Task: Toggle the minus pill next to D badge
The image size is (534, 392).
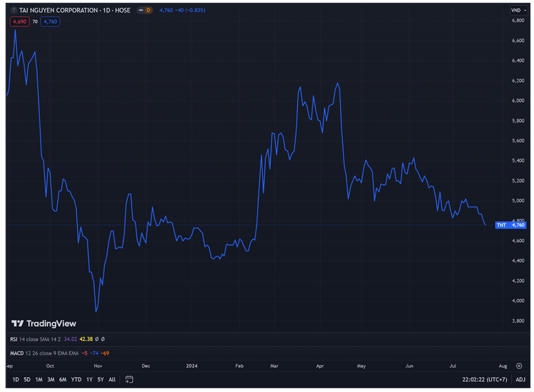Action: pyautogui.click(x=141, y=10)
